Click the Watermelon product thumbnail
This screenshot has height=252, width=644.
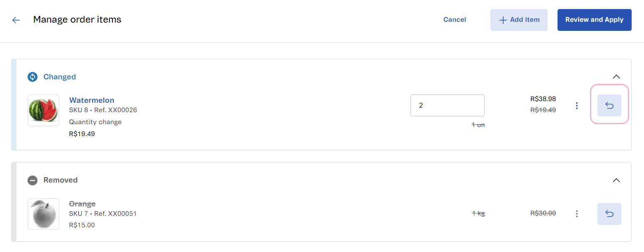(43, 110)
